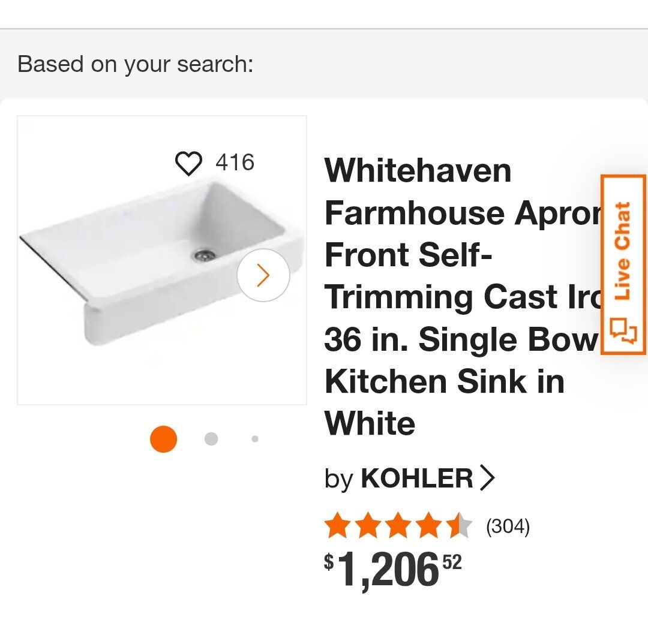648x644 pixels.
Task: Click the "Based on your search:" heading
Action: point(136,64)
